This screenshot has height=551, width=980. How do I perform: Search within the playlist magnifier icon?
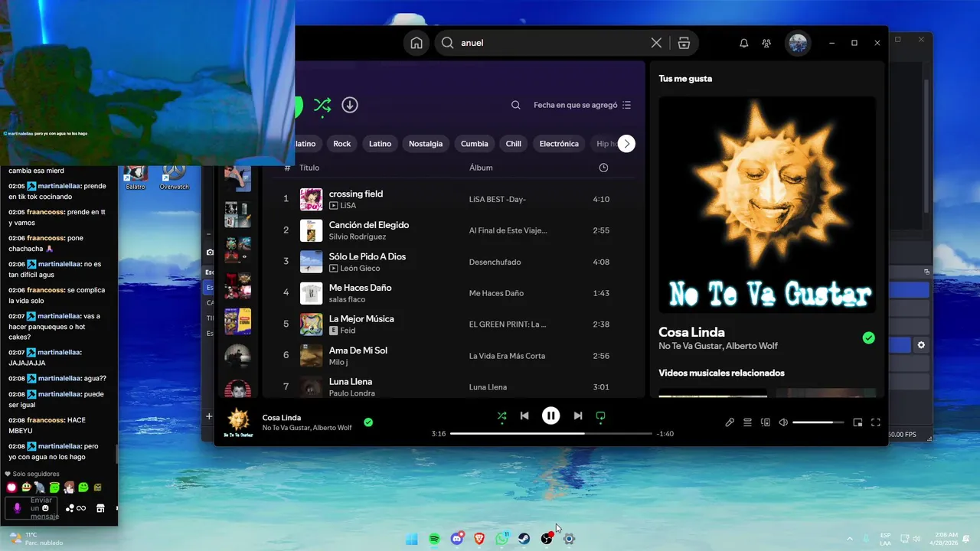coord(516,105)
